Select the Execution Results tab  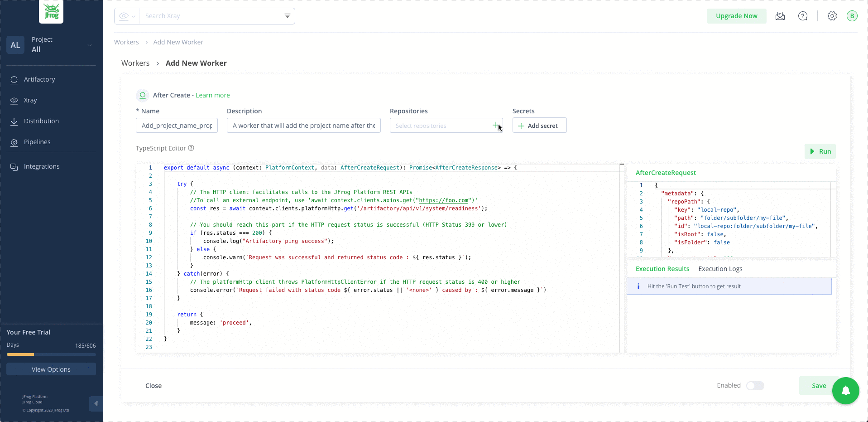(x=662, y=269)
